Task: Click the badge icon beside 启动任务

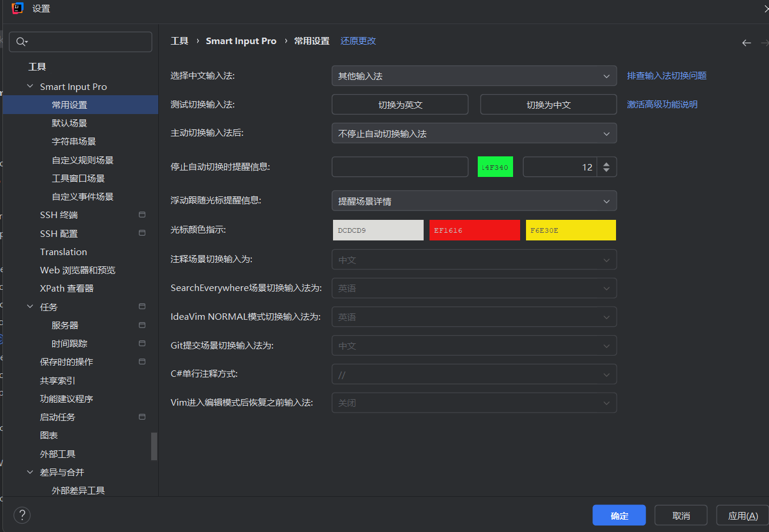Action: point(141,417)
